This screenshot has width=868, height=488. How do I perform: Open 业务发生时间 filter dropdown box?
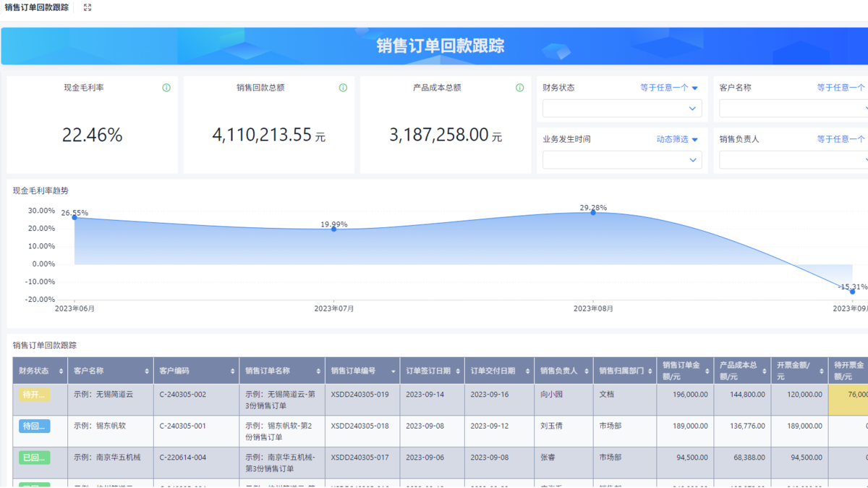tap(622, 160)
